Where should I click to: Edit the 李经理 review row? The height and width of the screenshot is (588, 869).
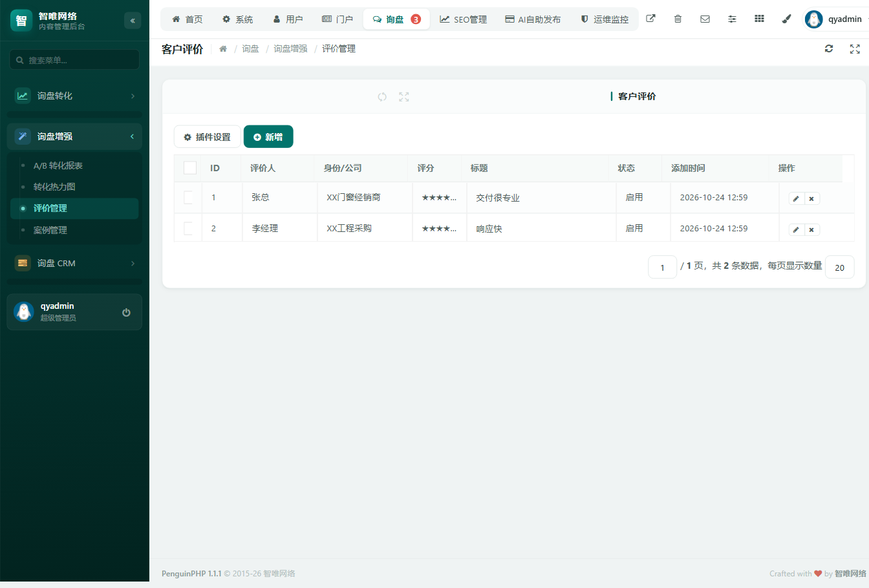(x=796, y=229)
